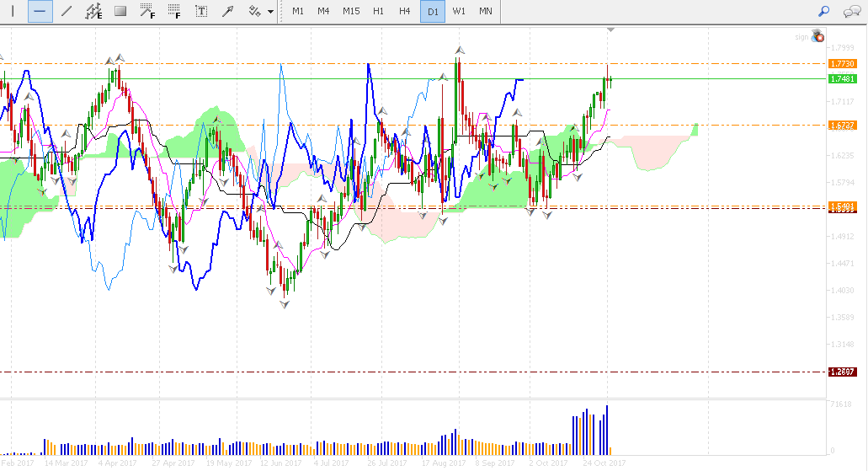The height and width of the screenshot is (471, 868).
Task: Select the equidistant channel tool
Action: [93, 11]
